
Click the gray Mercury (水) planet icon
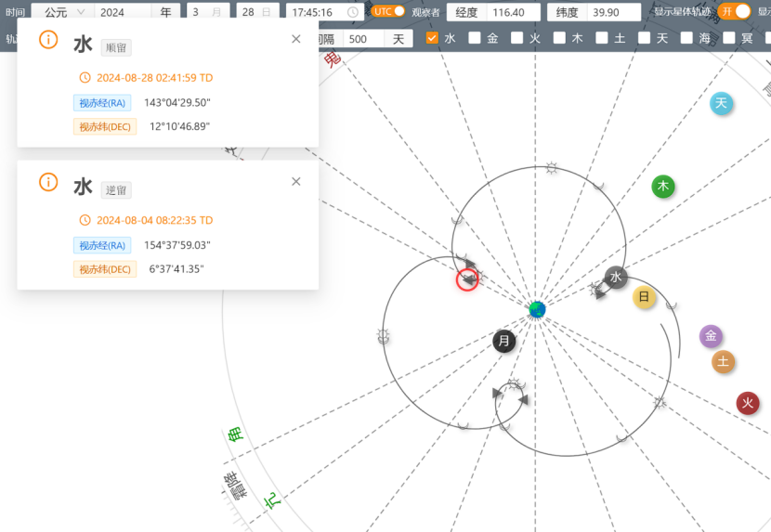click(616, 277)
